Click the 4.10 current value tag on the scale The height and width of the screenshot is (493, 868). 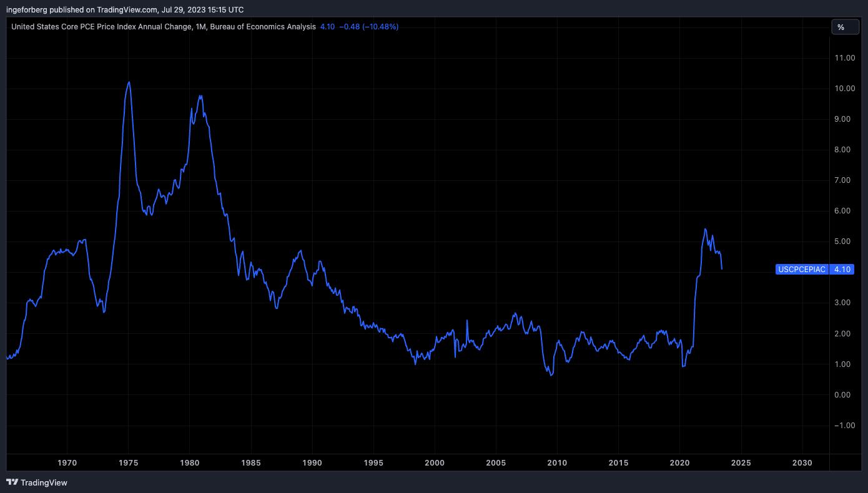(x=842, y=270)
